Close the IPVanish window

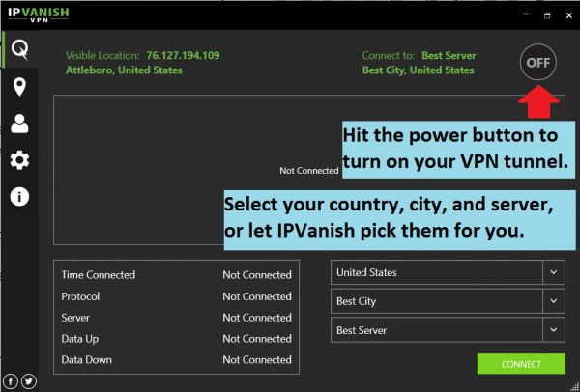pyautogui.click(x=569, y=15)
